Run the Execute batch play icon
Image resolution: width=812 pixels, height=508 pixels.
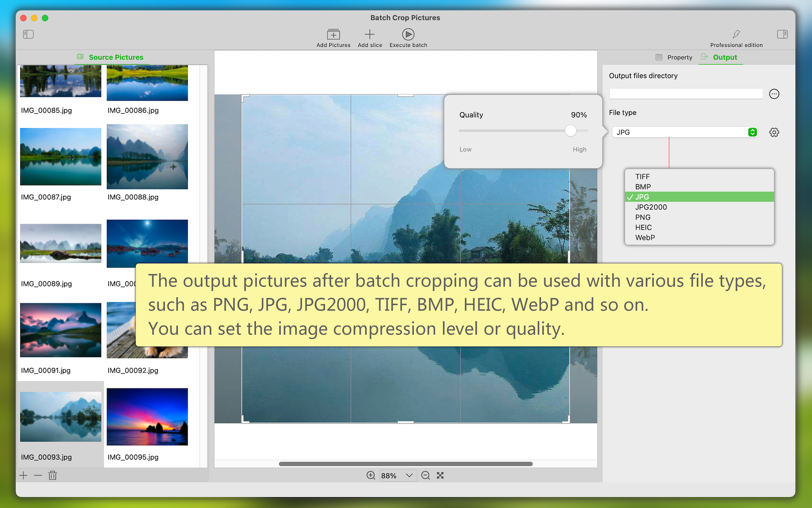click(x=408, y=34)
